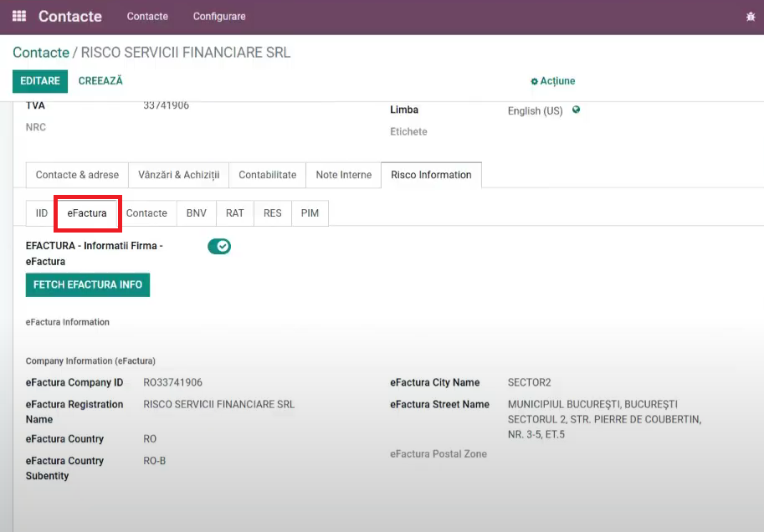This screenshot has width=764, height=532.
Task: Click the EFACTURA - Informatii Firma label
Action: [x=94, y=253]
